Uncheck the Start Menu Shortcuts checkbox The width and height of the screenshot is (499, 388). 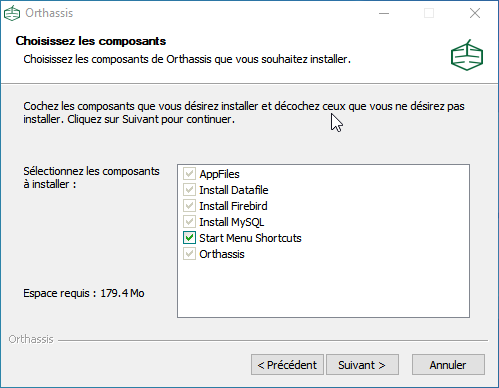(x=189, y=238)
